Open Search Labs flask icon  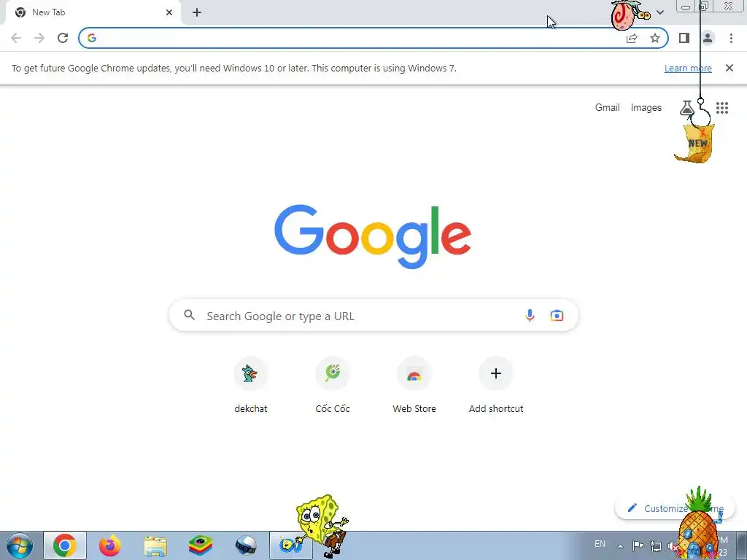pos(686,108)
